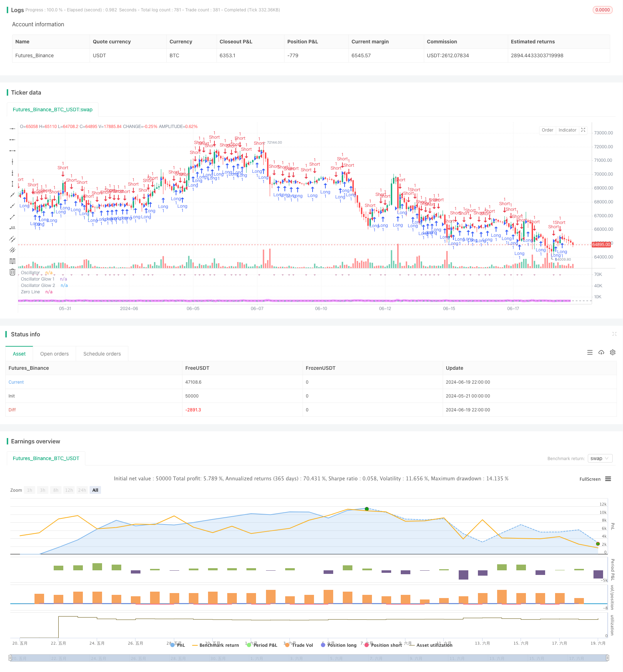
Task: Toggle the Position short series in legend
Action: pyautogui.click(x=383, y=645)
